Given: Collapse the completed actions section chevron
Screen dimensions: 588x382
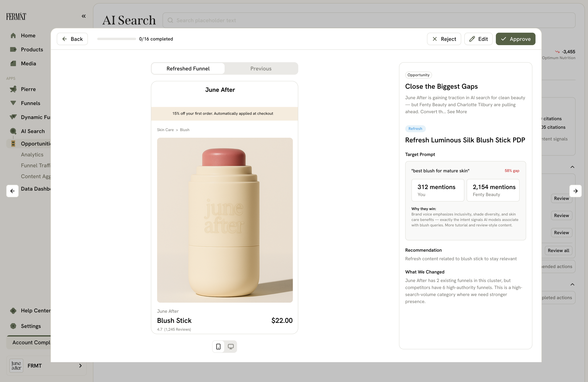Looking at the screenshot, I should click(x=572, y=284).
